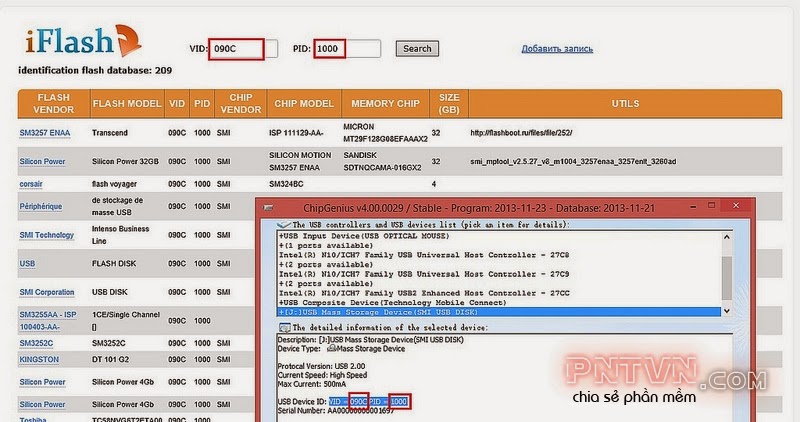The height and width of the screenshot is (422, 800).
Task: Open the KINGSTON vendor link
Action: pos(39,359)
